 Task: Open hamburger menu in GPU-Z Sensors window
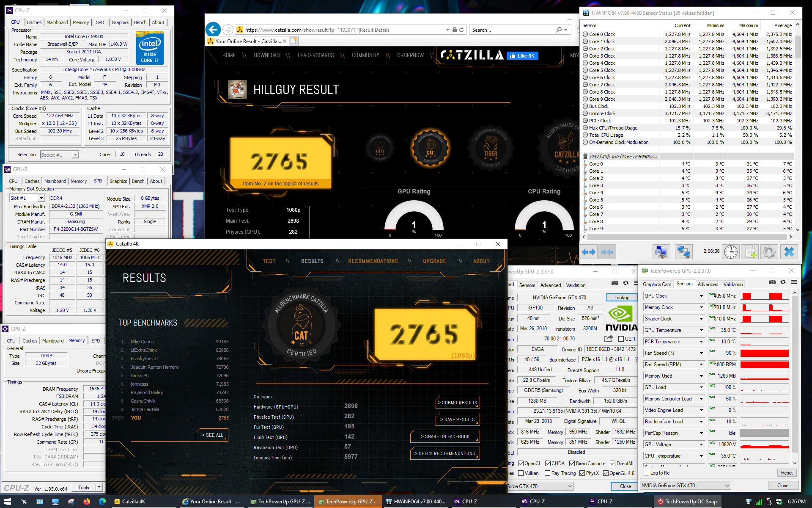point(794,282)
